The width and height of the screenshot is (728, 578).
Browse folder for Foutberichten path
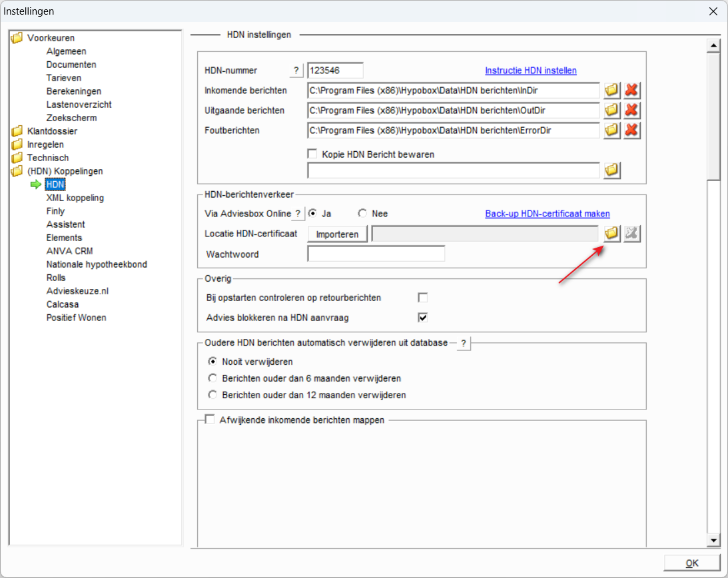(611, 130)
